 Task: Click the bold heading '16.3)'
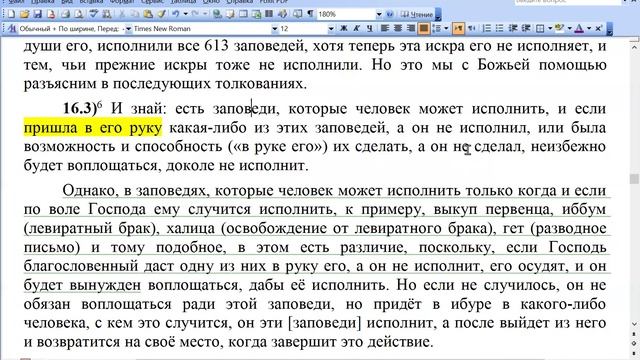pos(80,109)
